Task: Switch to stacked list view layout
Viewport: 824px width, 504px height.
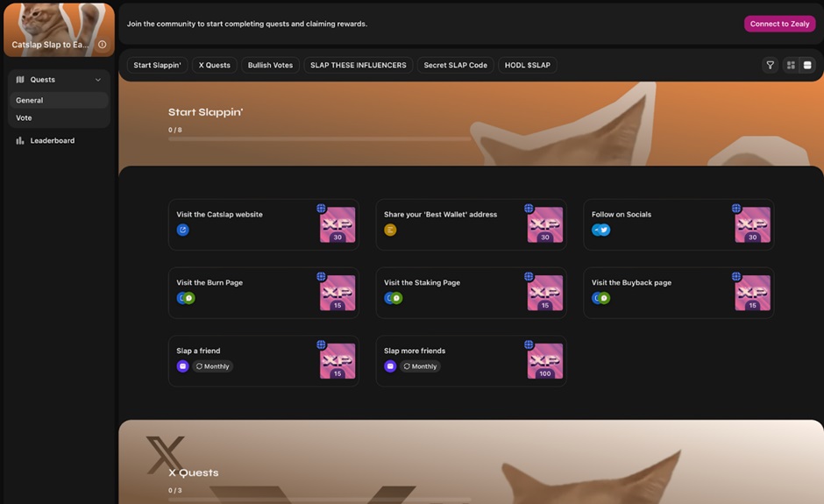Action: (807, 65)
